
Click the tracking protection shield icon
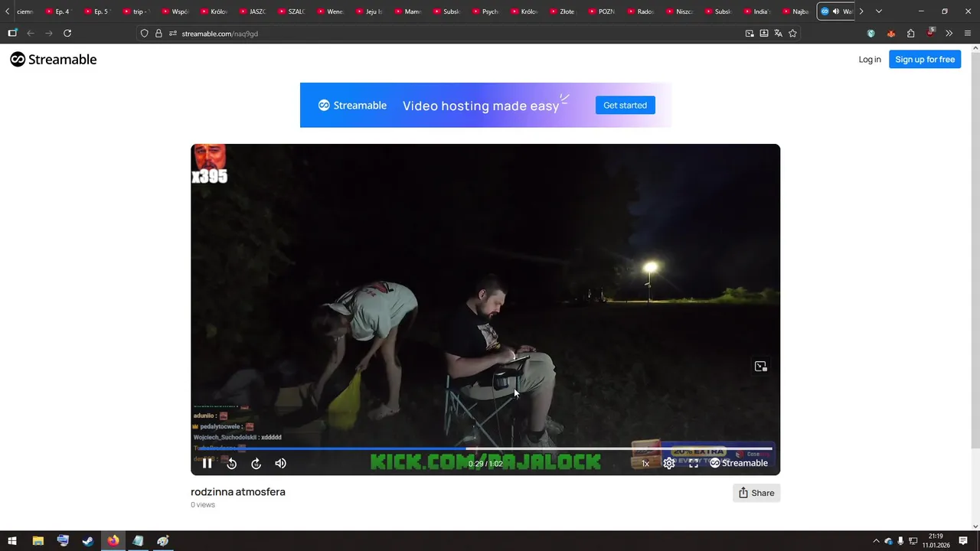tap(144, 33)
